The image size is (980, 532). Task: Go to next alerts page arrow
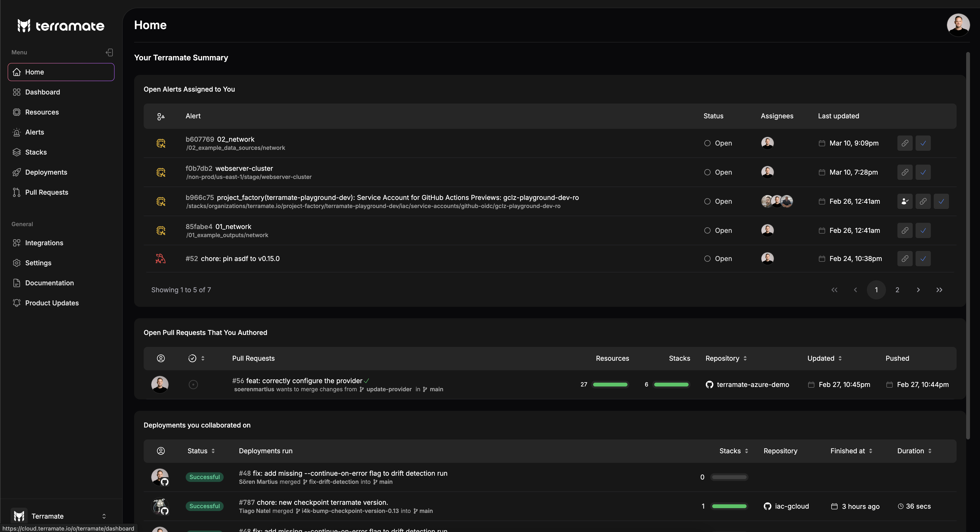(918, 290)
